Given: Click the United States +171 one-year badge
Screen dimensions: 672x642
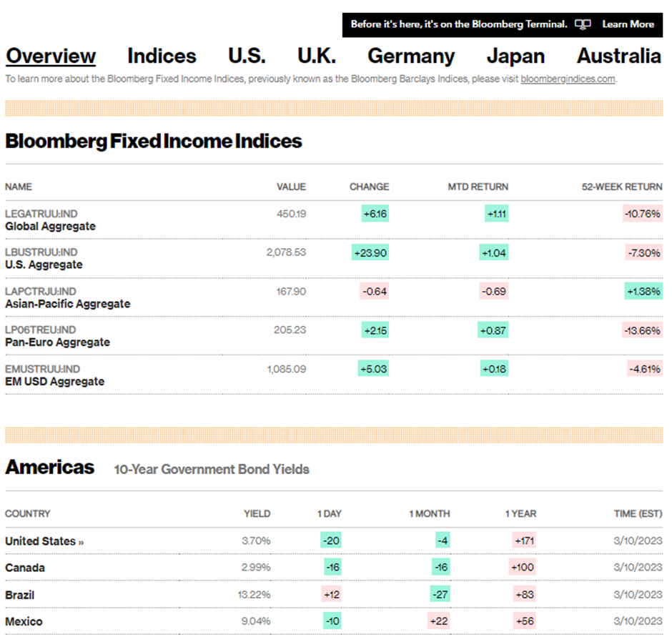Looking at the screenshot, I should (524, 541).
